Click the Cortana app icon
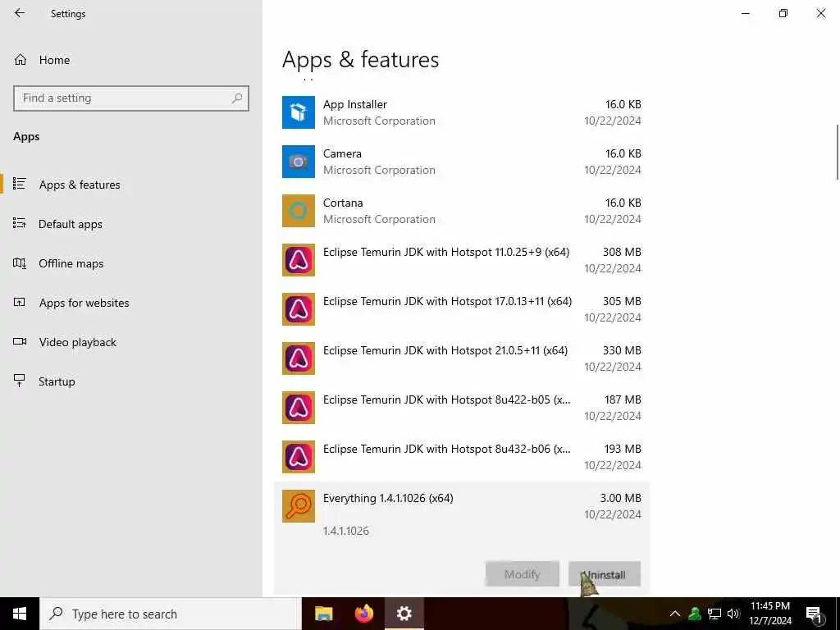 299,211
